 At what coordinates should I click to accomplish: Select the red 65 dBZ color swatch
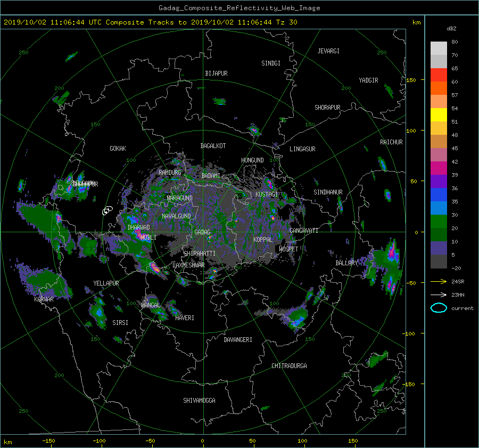(439, 75)
